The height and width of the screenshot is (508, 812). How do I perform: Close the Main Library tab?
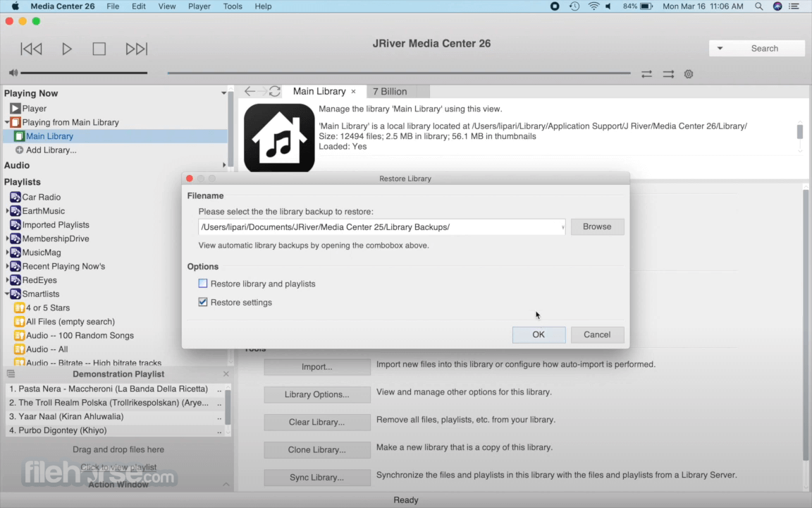(353, 92)
